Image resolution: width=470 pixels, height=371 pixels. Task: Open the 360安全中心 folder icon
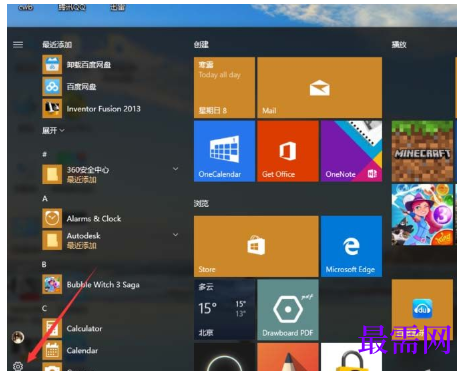click(52, 174)
